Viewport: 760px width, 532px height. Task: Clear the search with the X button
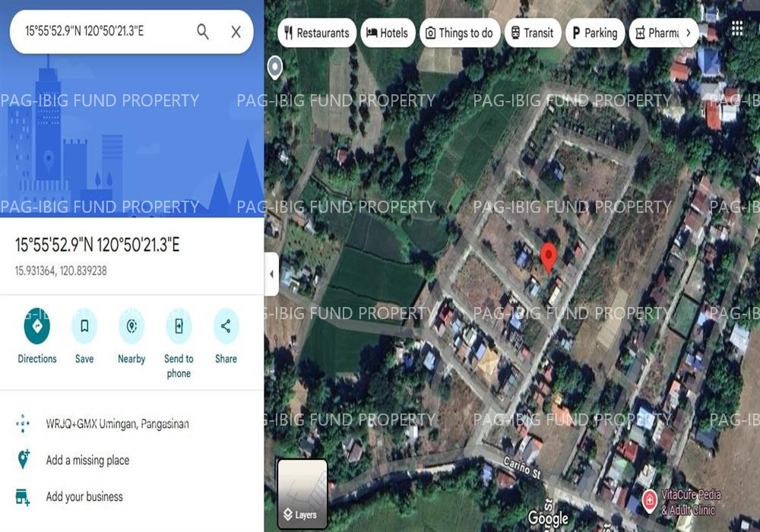click(236, 32)
